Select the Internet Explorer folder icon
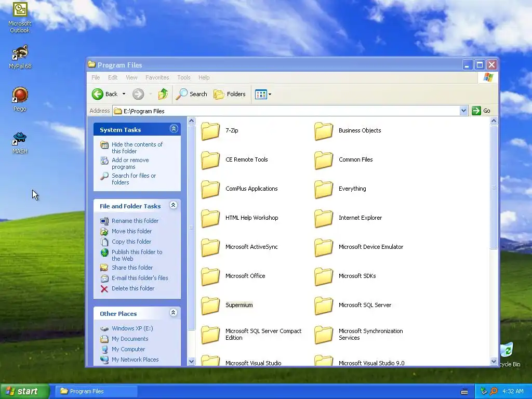This screenshot has height=399, width=532. coord(323,218)
